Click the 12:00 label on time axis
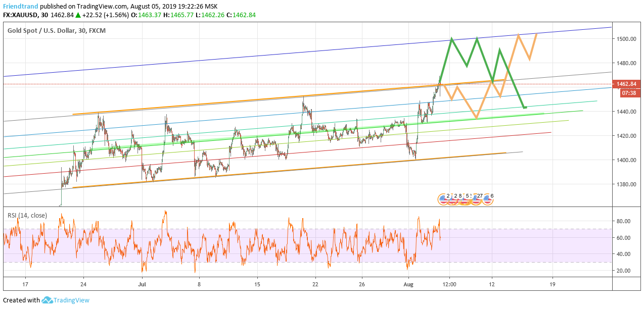 coord(449,284)
